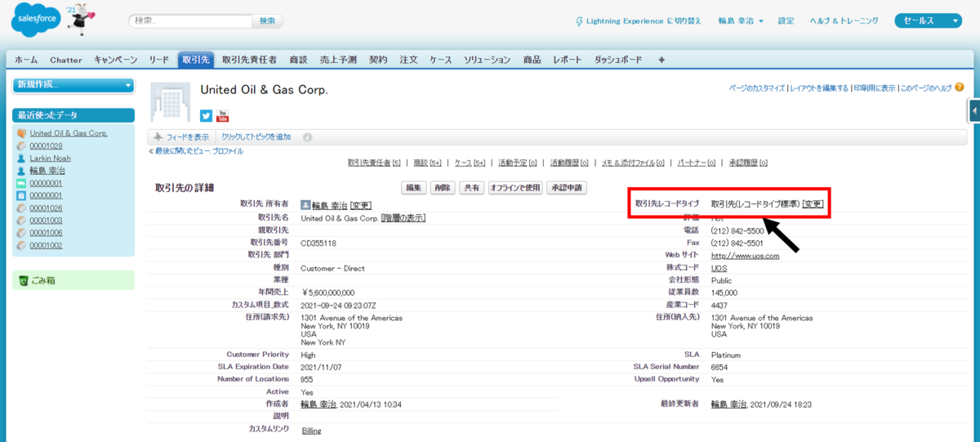Switch to the ケース tab

click(x=441, y=60)
